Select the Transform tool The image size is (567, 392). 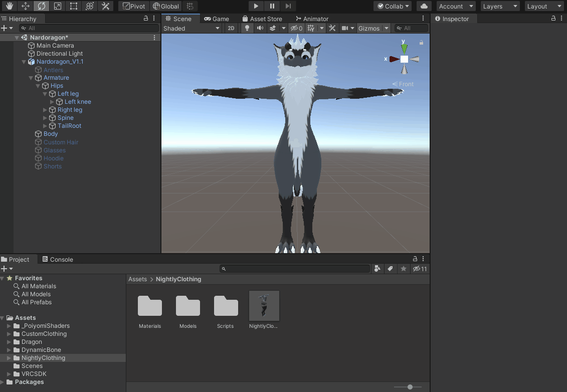(x=90, y=6)
